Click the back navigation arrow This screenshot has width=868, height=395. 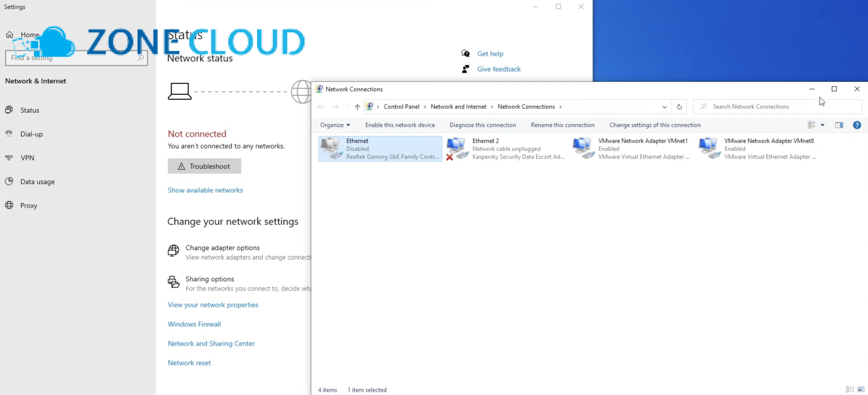click(x=321, y=107)
